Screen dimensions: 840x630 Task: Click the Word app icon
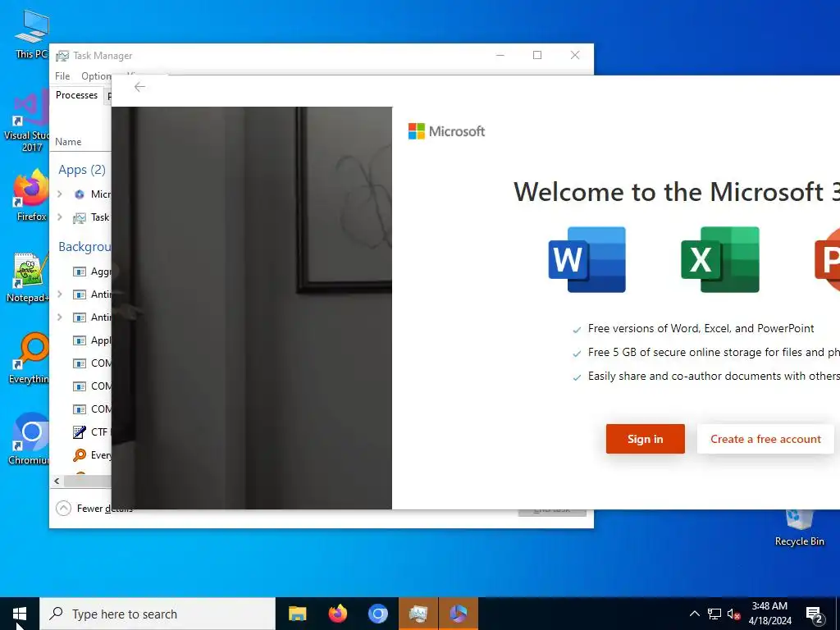click(587, 260)
